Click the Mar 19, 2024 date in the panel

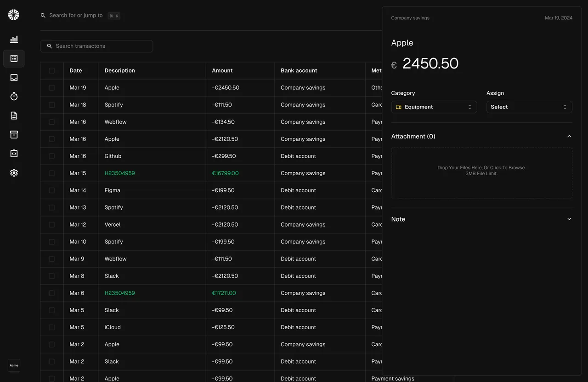(x=559, y=18)
